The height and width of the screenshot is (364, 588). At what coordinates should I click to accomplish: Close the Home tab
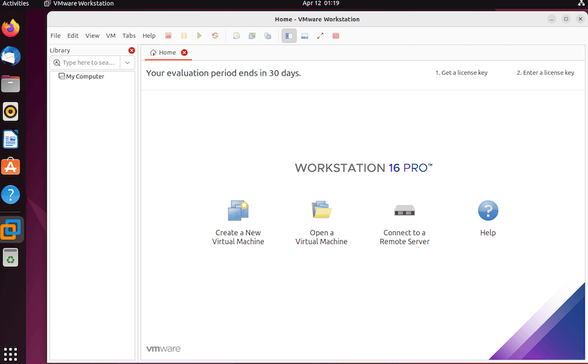click(184, 53)
